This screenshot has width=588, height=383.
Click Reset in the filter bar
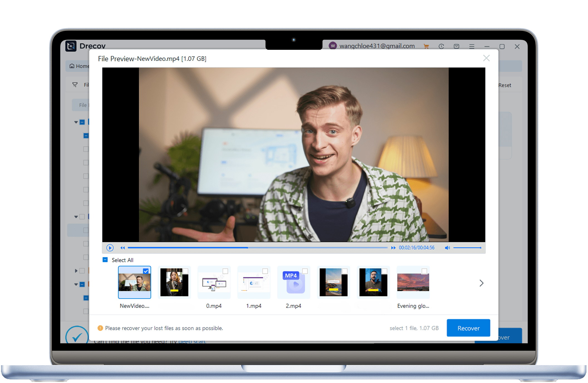[x=504, y=85]
